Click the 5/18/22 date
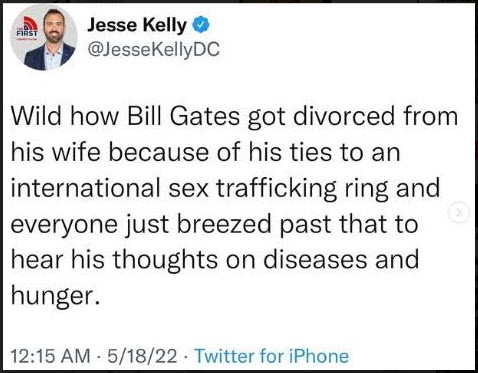The image size is (478, 373). coord(142,356)
